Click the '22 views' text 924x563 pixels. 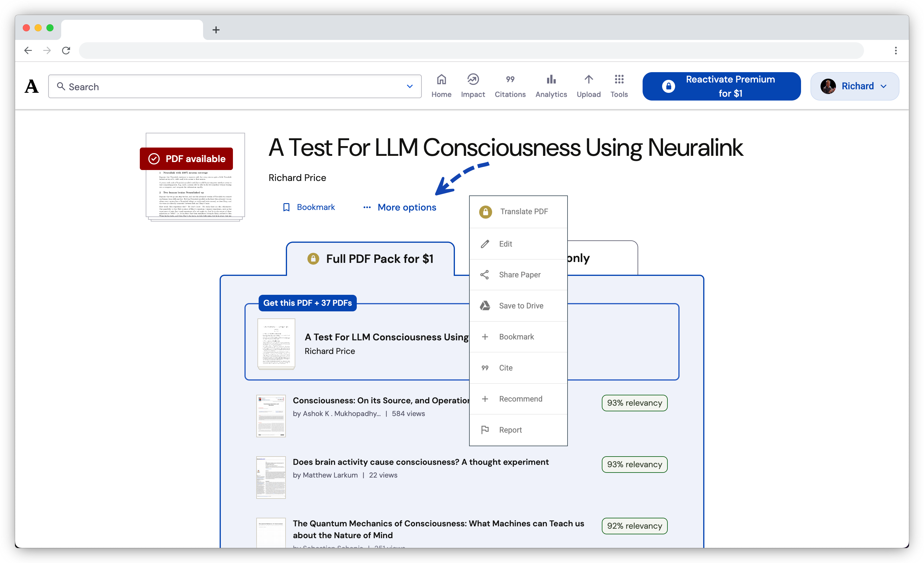pyautogui.click(x=383, y=475)
